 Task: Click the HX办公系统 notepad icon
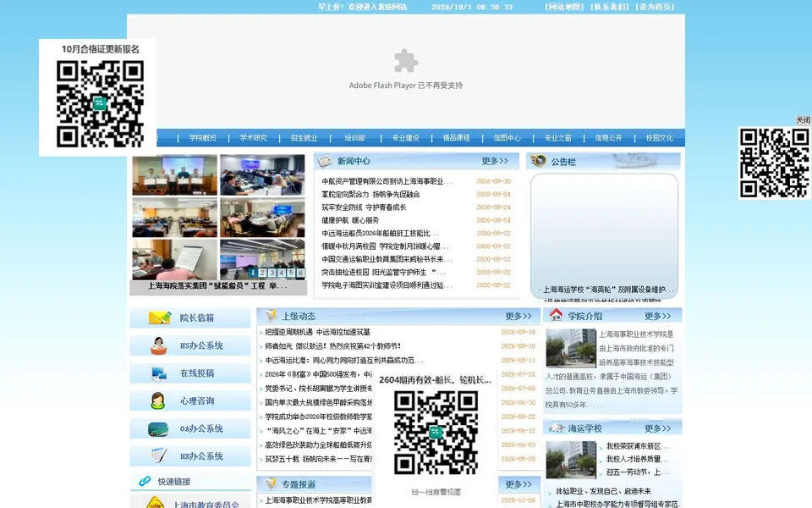pyautogui.click(x=158, y=456)
